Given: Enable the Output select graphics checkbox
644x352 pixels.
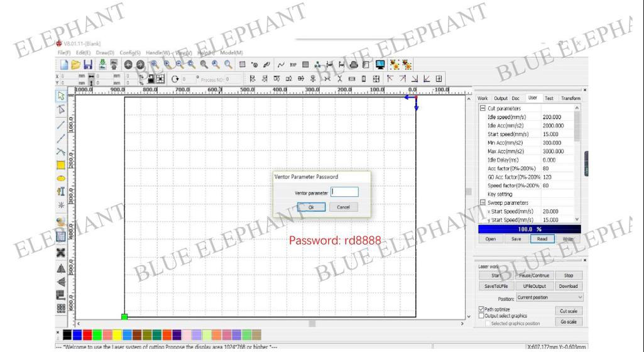Looking at the screenshot, I should point(481,316).
